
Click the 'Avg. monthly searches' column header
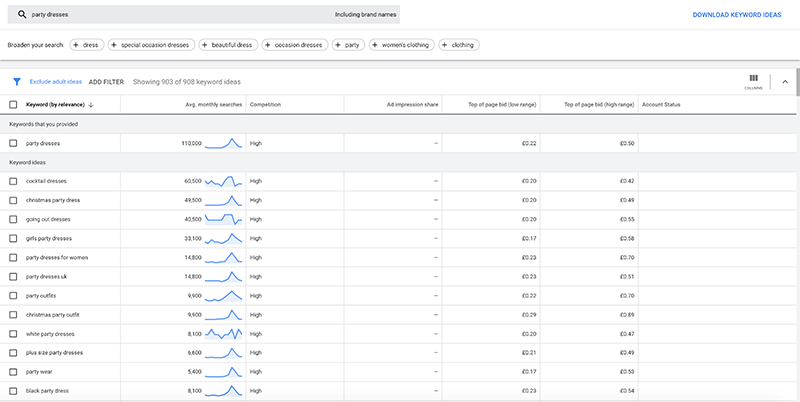(x=214, y=105)
